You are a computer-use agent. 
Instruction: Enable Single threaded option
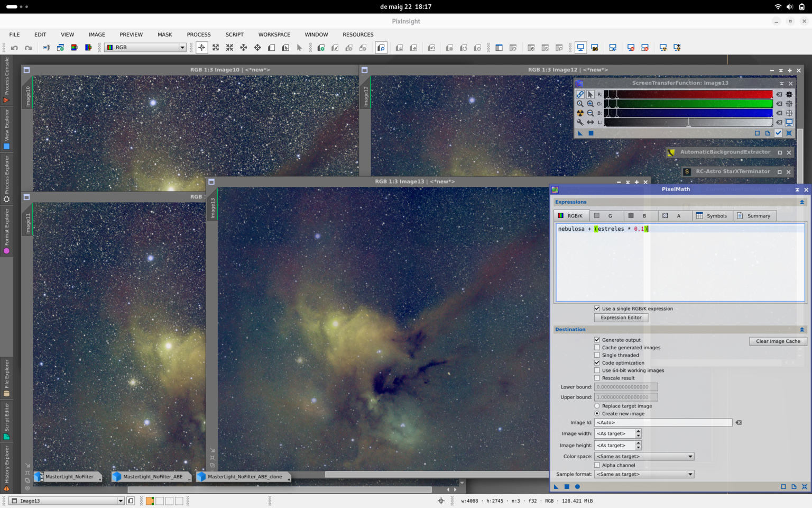[597, 355]
